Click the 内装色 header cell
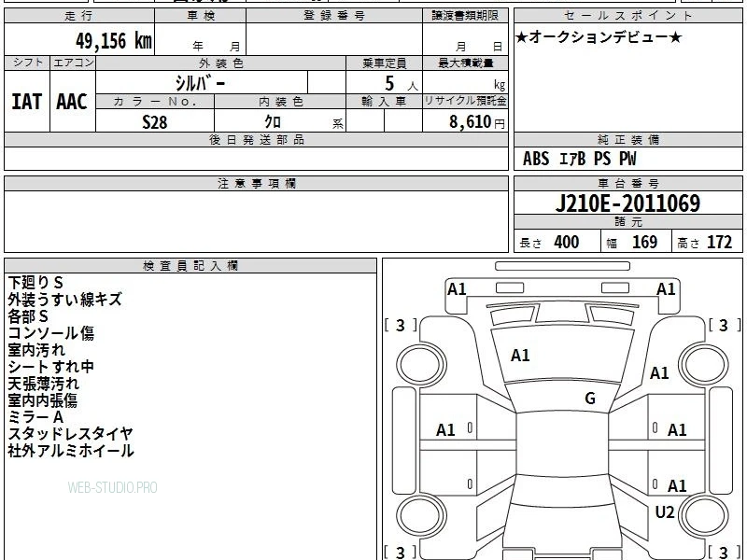Screen dimensions: 747x560 point(280,102)
